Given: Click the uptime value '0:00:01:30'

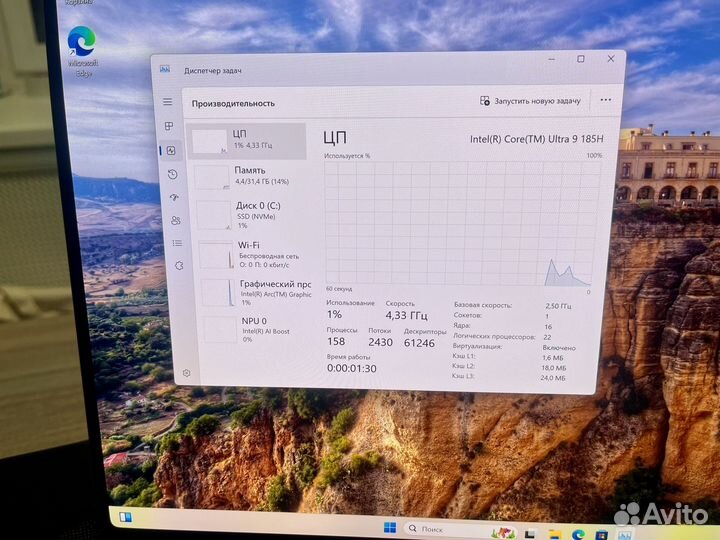Looking at the screenshot, I should [x=352, y=368].
